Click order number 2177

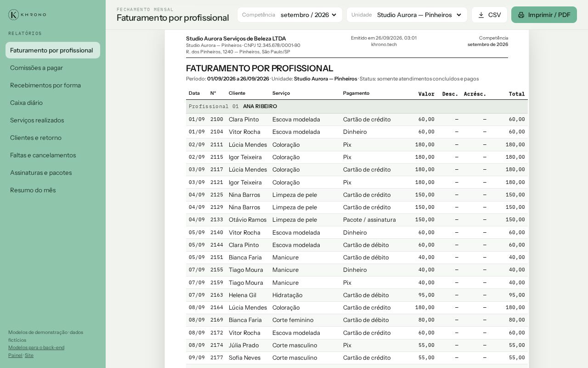(x=217, y=357)
